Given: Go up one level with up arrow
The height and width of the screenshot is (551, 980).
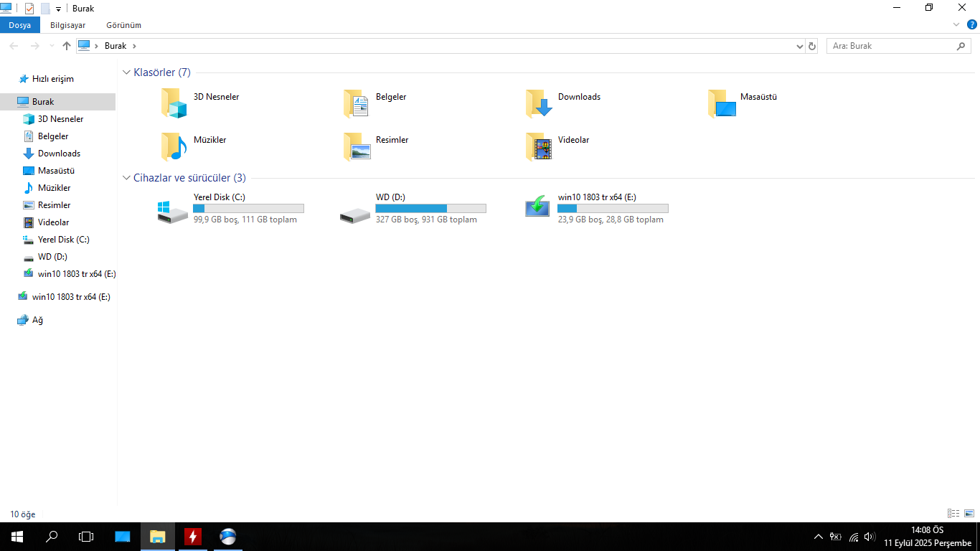Looking at the screenshot, I should (x=67, y=46).
